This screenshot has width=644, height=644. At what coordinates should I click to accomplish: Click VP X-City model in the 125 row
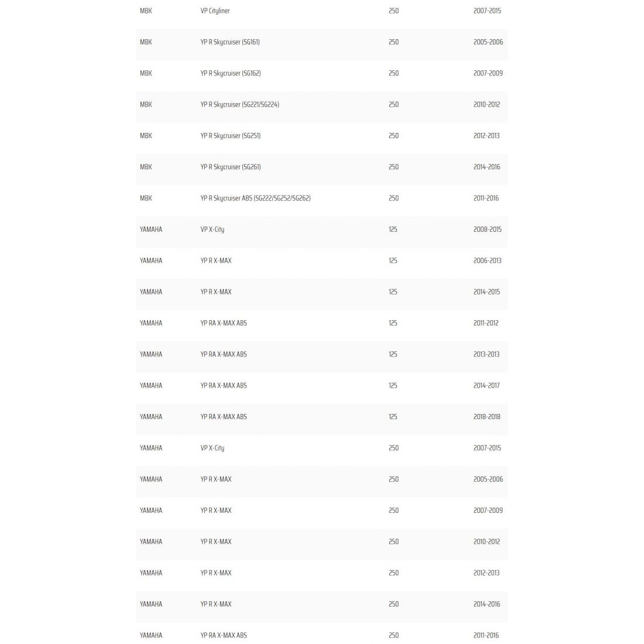213,229
